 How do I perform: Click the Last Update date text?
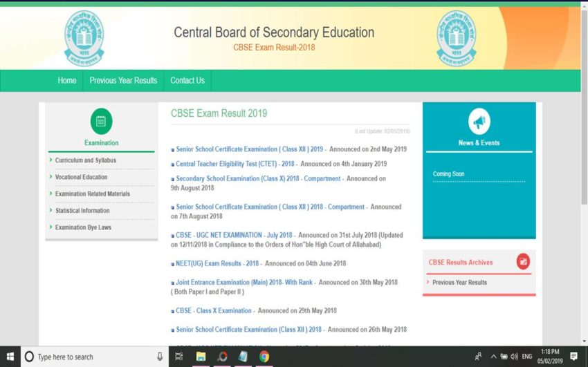(382, 131)
